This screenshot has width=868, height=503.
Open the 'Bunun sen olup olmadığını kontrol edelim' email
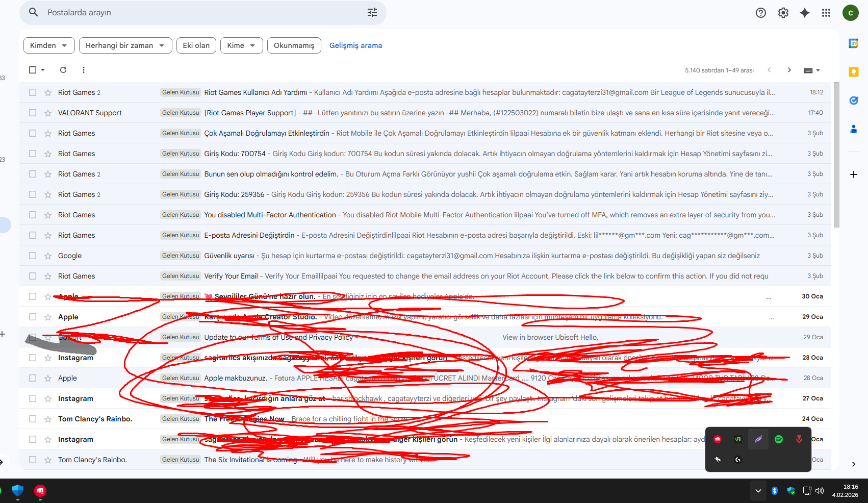pyautogui.click(x=426, y=174)
